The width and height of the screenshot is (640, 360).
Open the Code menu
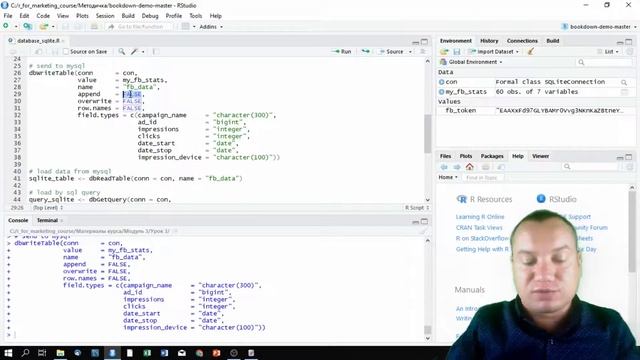pyautogui.click(x=43, y=16)
